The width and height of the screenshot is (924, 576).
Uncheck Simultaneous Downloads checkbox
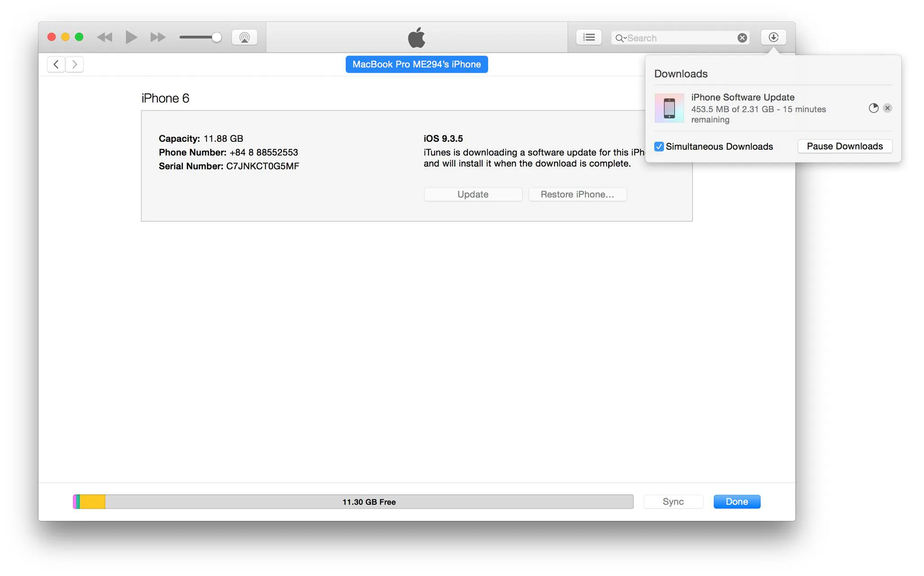tap(659, 146)
